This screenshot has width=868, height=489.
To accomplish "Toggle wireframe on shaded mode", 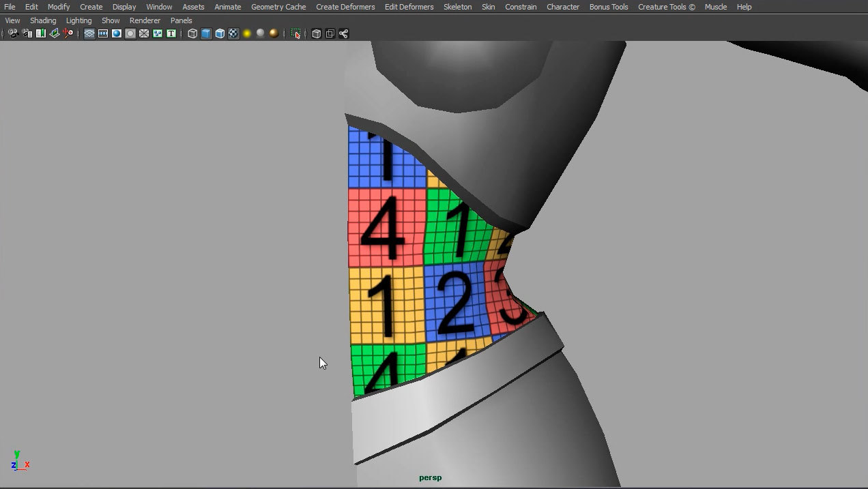I will click(220, 33).
